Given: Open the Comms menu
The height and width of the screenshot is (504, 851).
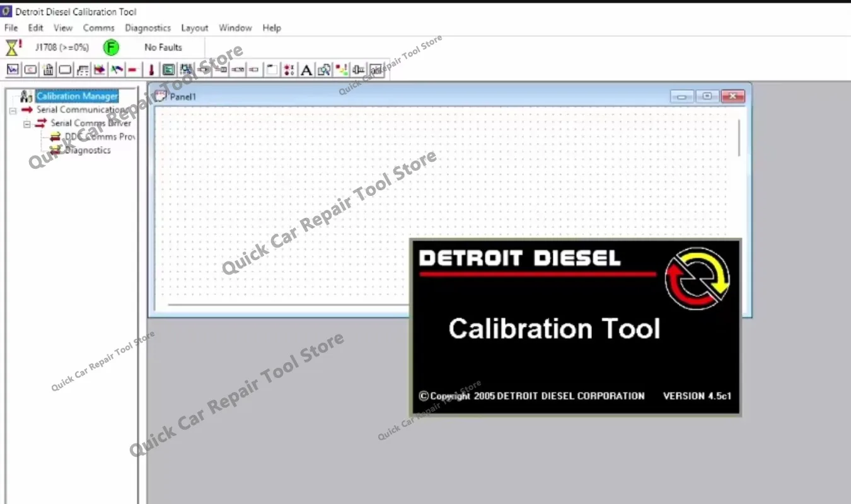Looking at the screenshot, I should 98,28.
